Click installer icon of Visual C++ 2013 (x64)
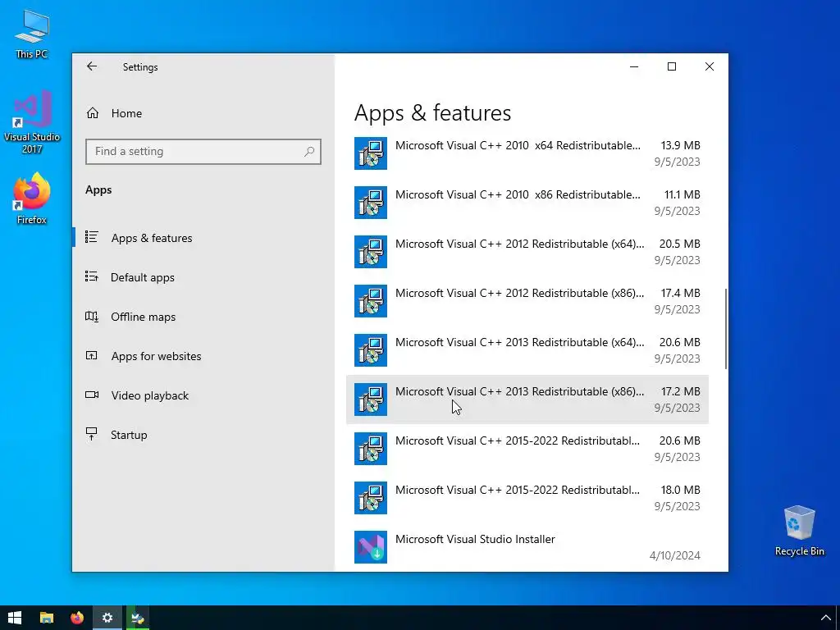This screenshot has height=630, width=840. (x=371, y=350)
